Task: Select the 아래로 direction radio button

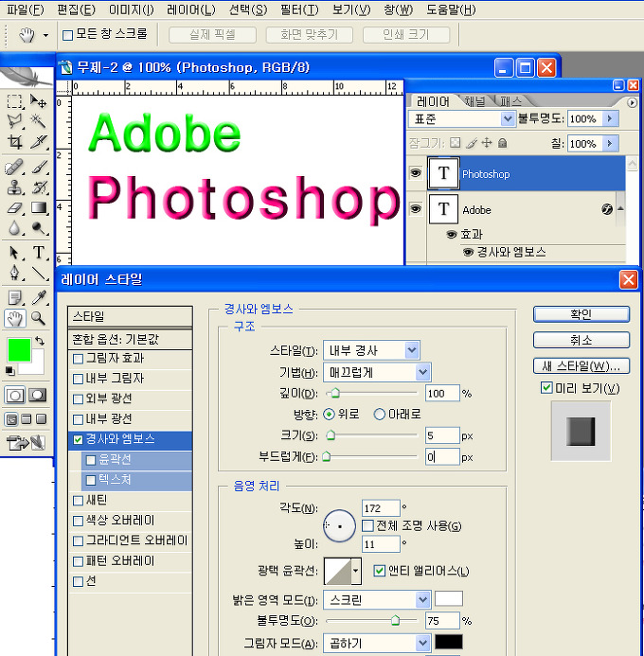Action: tap(379, 415)
